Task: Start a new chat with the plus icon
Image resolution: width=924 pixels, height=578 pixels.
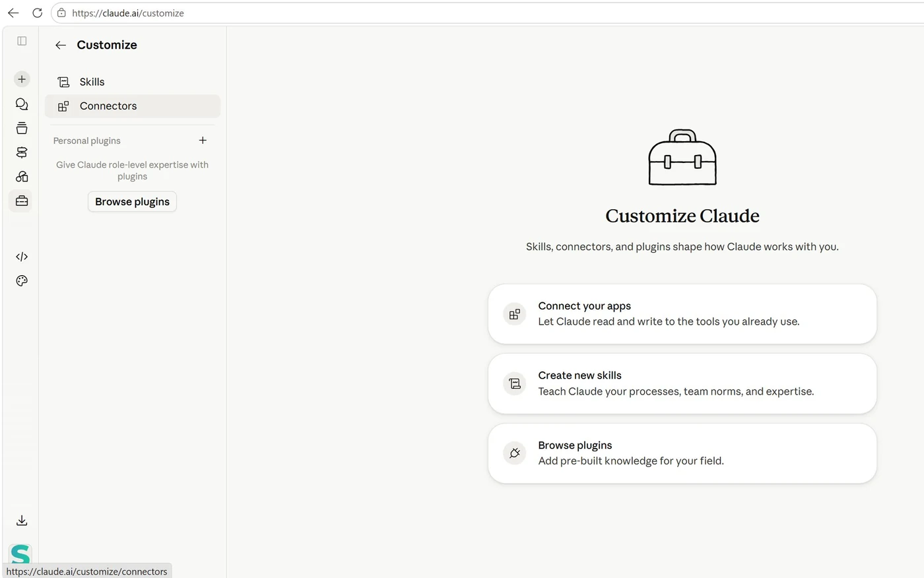Action: [x=22, y=79]
